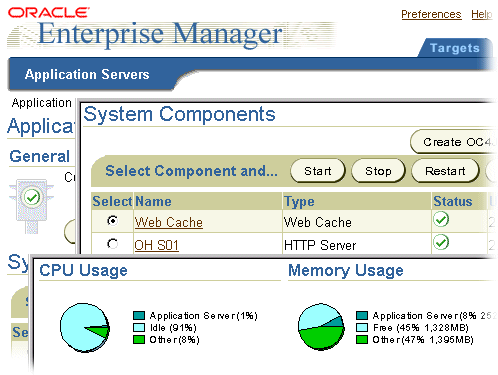The height and width of the screenshot is (375, 498).
Task: Select the OH S01 radio button
Action: coord(113,244)
